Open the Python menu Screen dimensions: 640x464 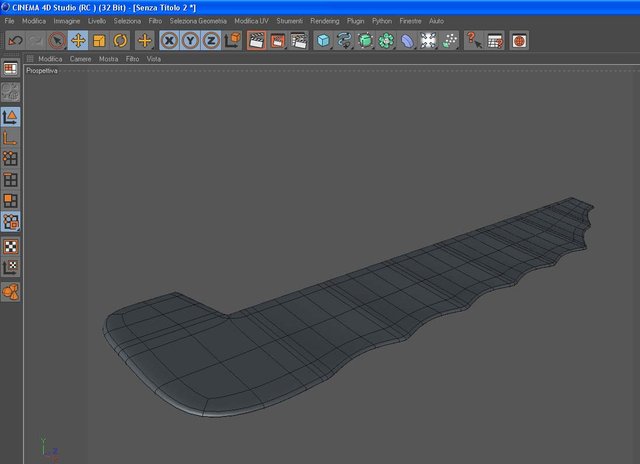click(x=382, y=21)
